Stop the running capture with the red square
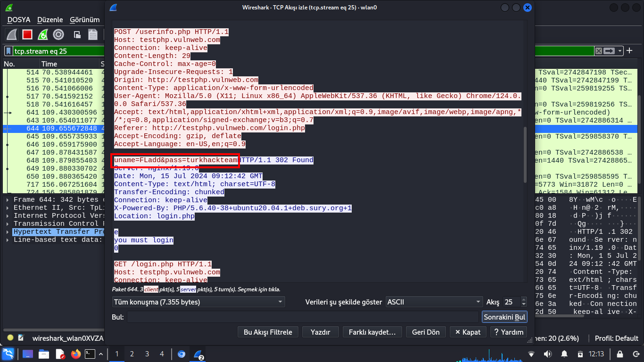Image resolution: width=644 pixels, height=362 pixels. (x=27, y=34)
